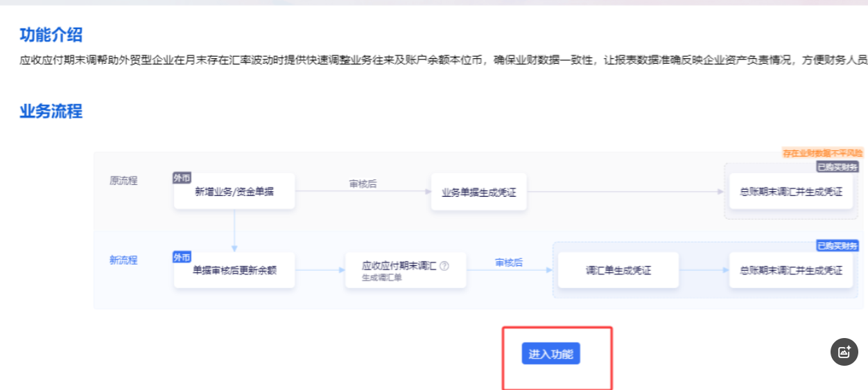Click the 业务流程 heading
The width and height of the screenshot is (868, 390).
tap(51, 111)
